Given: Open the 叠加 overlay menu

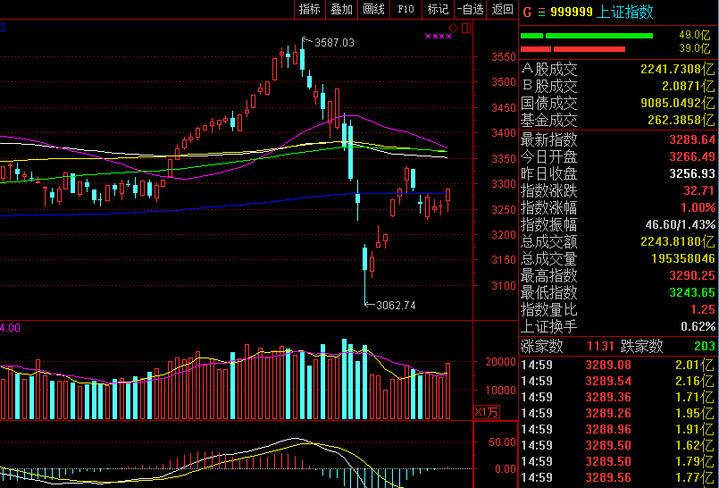Looking at the screenshot, I should pyautogui.click(x=342, y=9).
